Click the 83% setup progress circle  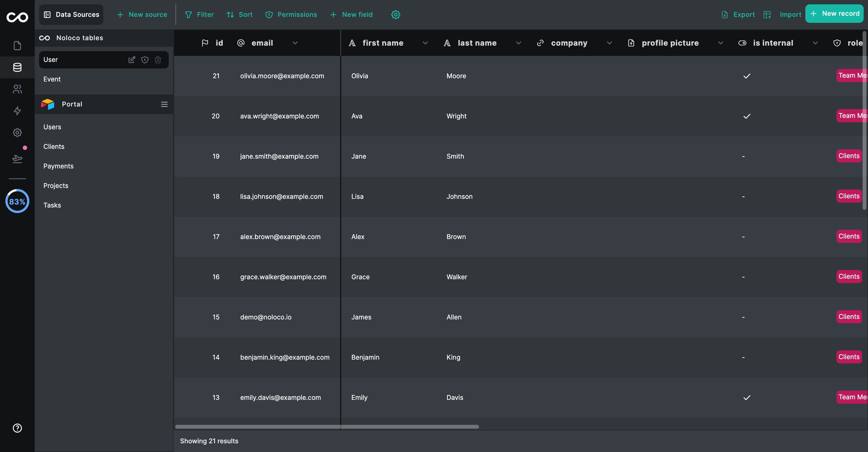(x=17, y=201)
